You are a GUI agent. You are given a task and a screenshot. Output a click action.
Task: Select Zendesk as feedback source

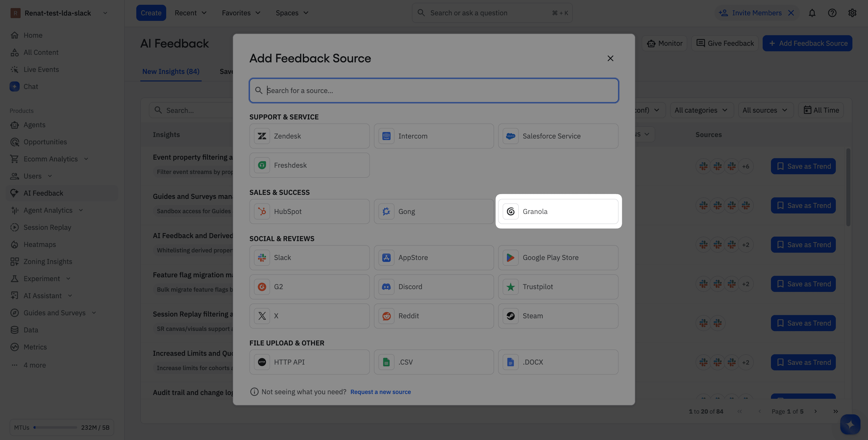click(x=309, y=136)
